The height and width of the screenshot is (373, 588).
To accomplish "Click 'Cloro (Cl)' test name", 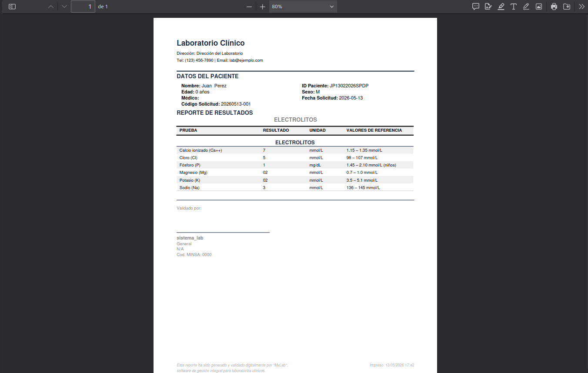I will (188, 158).
